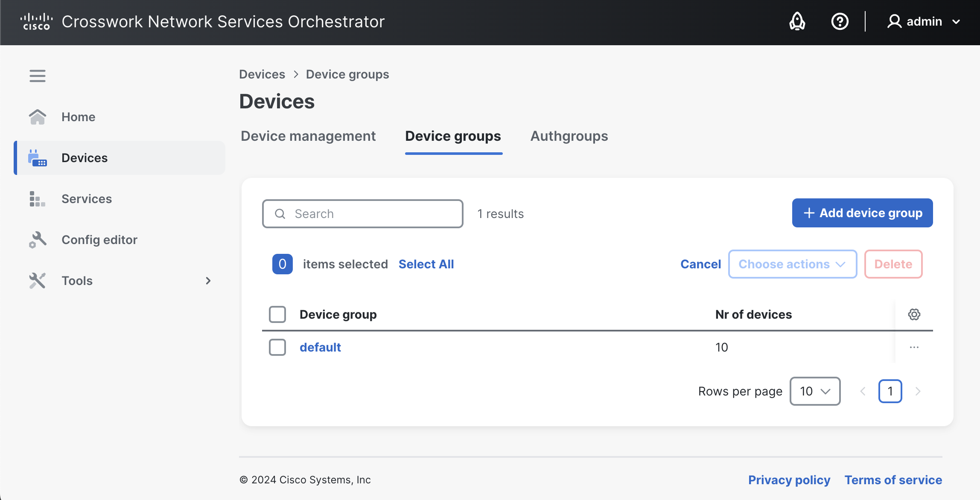980x500 pixels.
Task: Collapse the sidebar with the hamburger icon
Action: click(38, 76)
